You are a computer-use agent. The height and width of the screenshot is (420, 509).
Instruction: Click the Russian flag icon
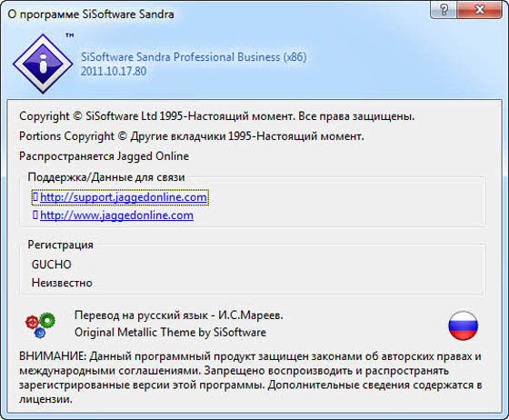tap(463, 325)
